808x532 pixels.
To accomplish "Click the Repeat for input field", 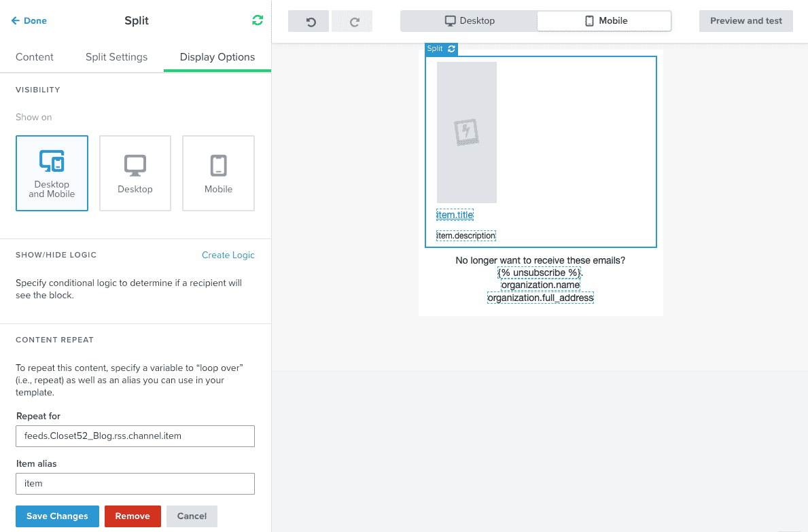I will (x=135, y=436).
